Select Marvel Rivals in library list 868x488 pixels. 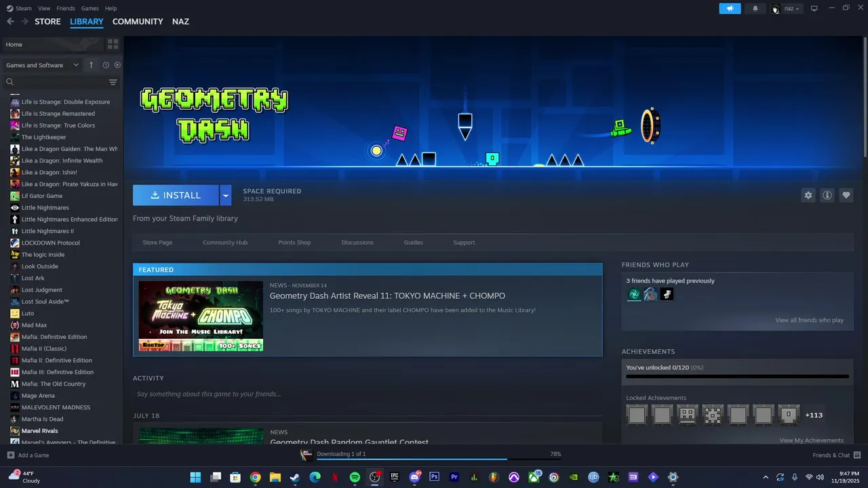[39, 431]
